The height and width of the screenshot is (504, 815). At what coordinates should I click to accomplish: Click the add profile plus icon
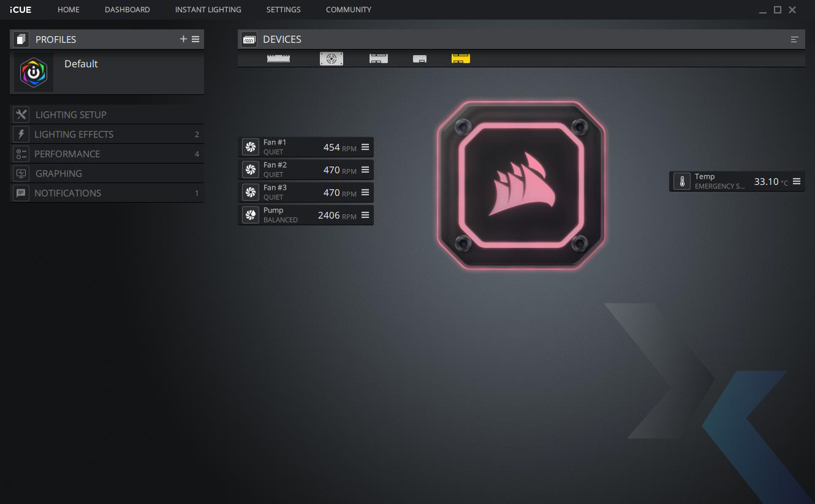pyautogui.click(x=183, y=39)
